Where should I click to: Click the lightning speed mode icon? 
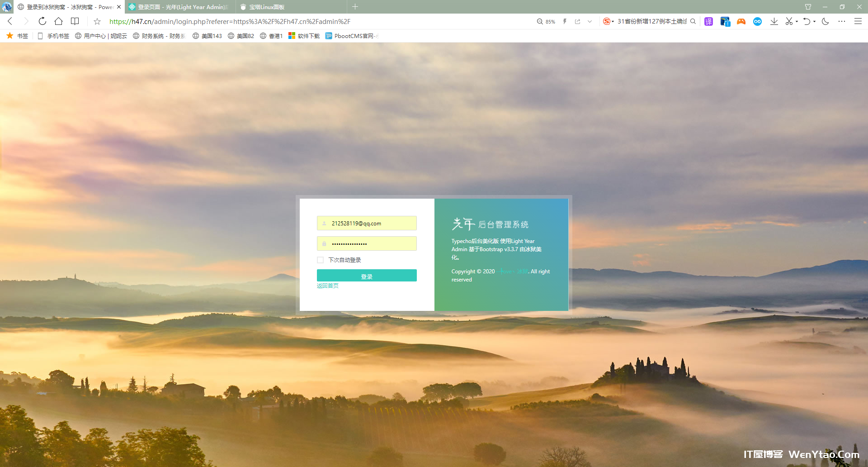tap(565, 21)
